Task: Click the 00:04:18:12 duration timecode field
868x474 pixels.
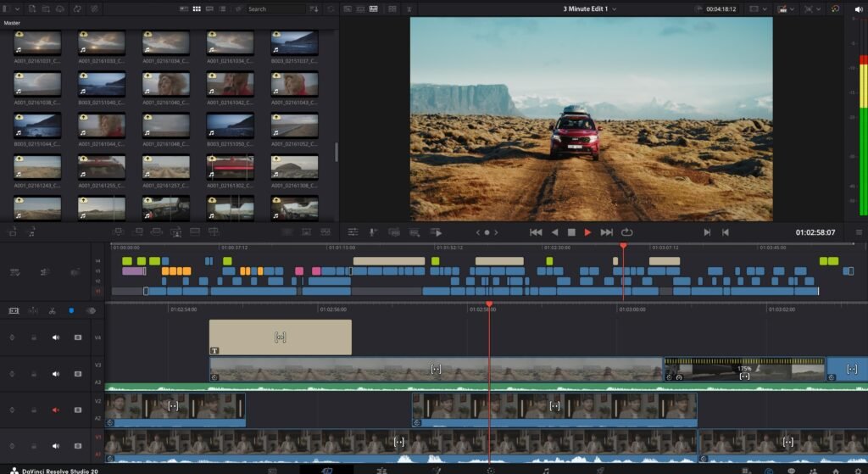Action: click(721, 8)
